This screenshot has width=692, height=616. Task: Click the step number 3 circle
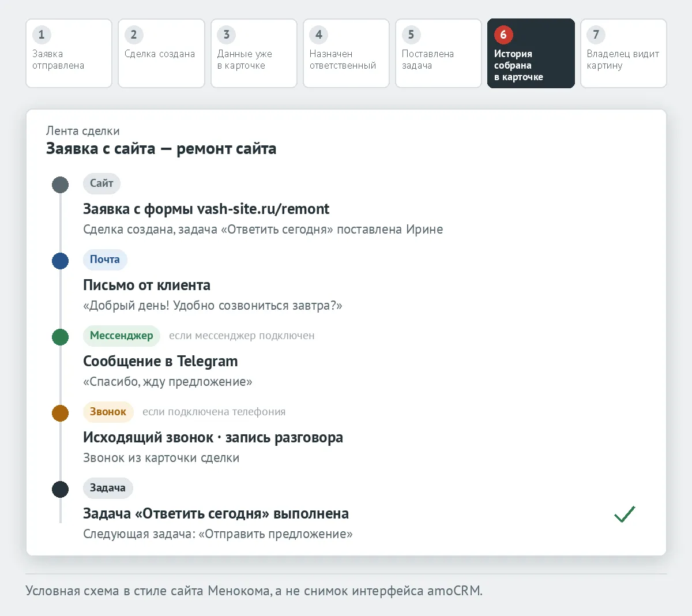[227, 35]
